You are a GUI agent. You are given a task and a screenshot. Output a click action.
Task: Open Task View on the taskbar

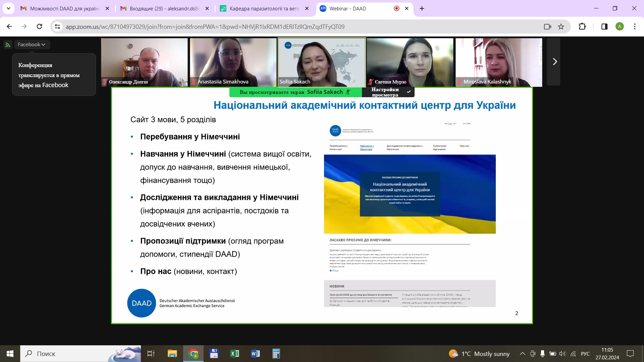click(151, 354)
